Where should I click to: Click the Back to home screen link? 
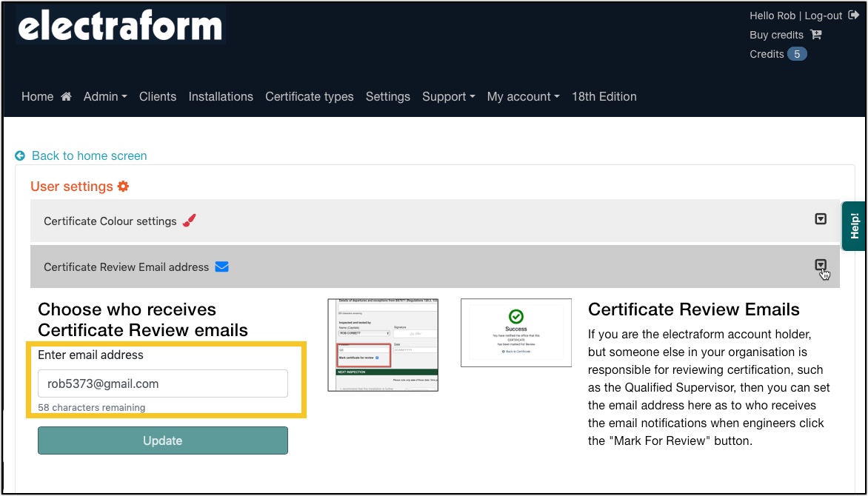click(x=89, y=155)
